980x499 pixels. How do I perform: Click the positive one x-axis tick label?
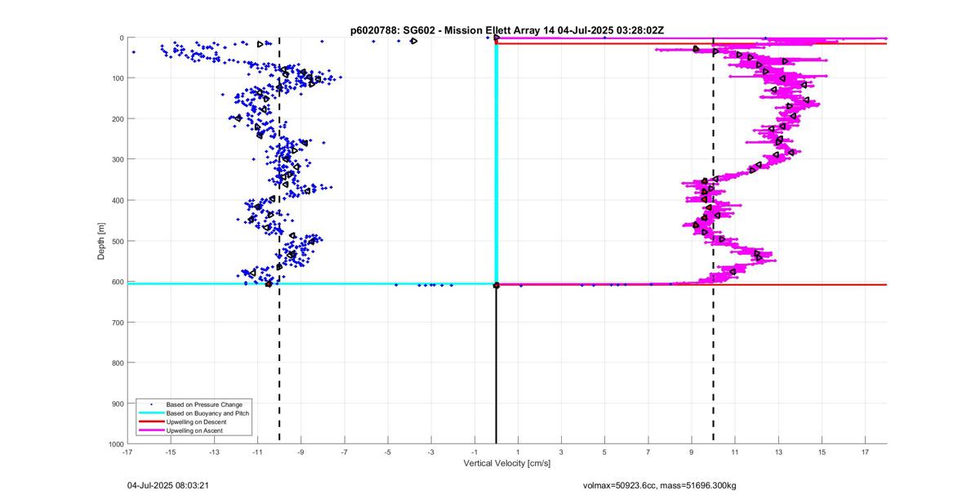(x=519, y=452)
